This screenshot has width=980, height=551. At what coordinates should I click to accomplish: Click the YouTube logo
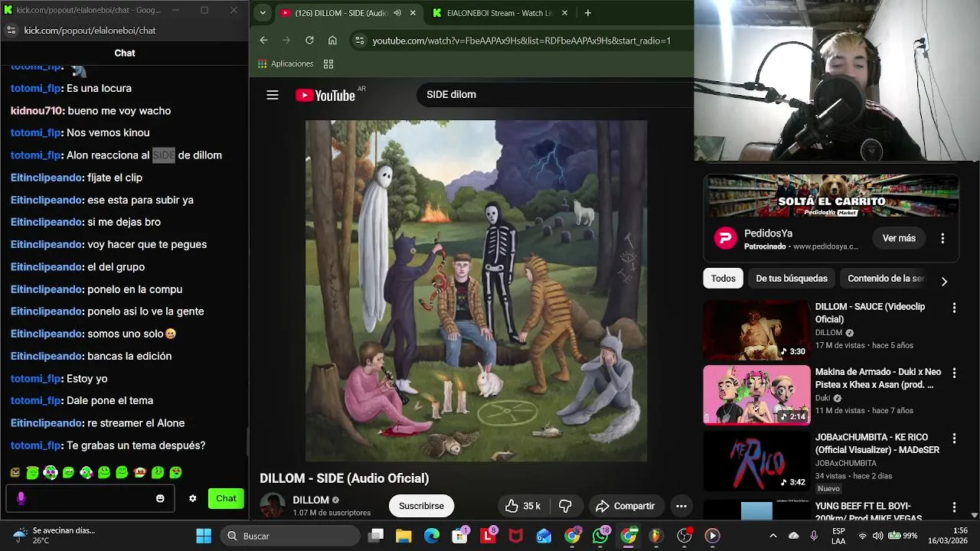click(x=325, y=95)
